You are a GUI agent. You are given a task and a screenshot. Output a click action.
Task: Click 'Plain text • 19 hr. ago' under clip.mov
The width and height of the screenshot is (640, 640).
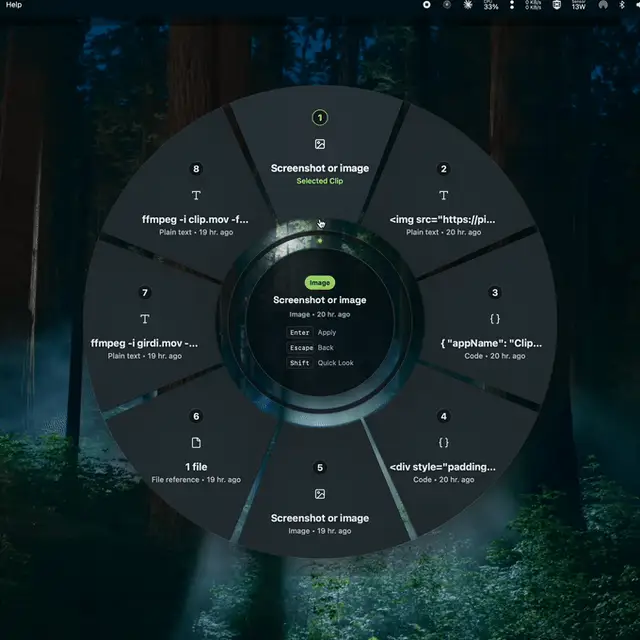pyautogui.click(x=196, y=232)
